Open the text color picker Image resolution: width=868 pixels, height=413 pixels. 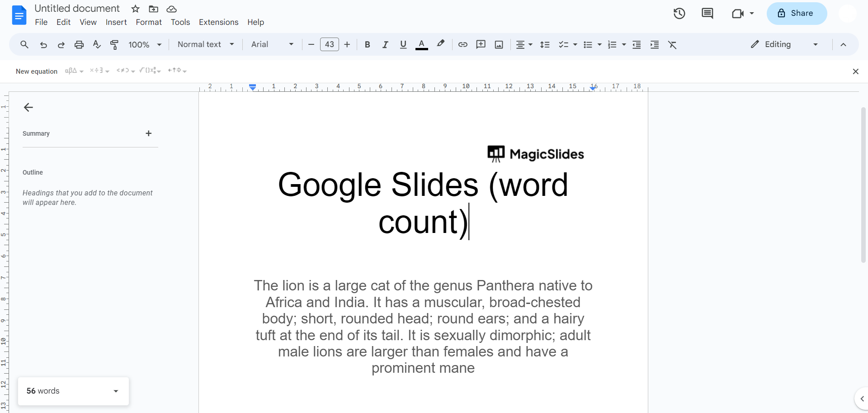(x=421, y=44)
